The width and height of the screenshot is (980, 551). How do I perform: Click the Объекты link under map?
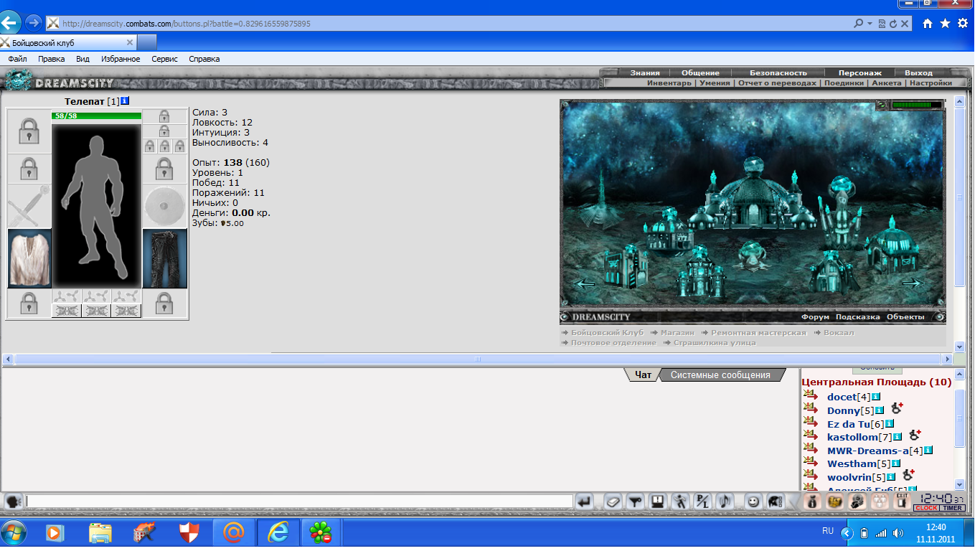pyautogui.click(x=905, y=316)
